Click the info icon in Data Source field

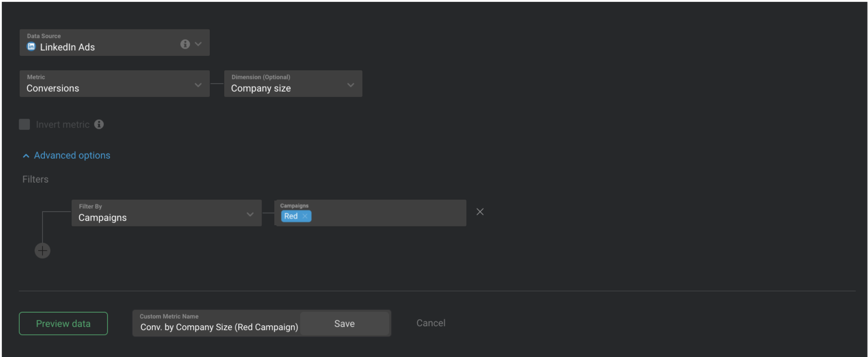tap(185, 44)
